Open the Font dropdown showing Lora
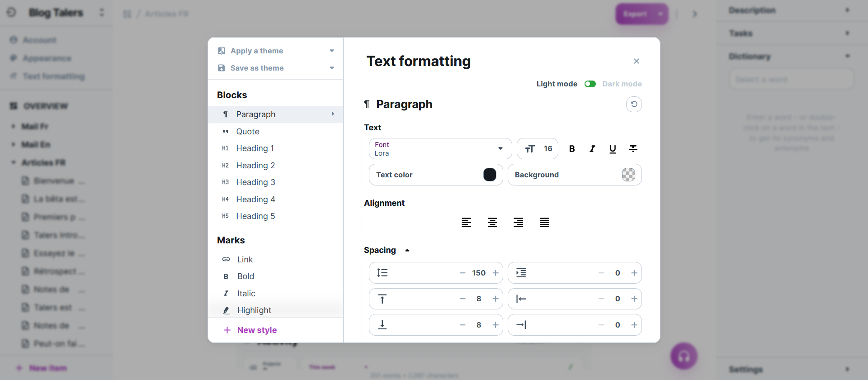Image resolution: width=868 pixels, height=380 pixels. 440,149
